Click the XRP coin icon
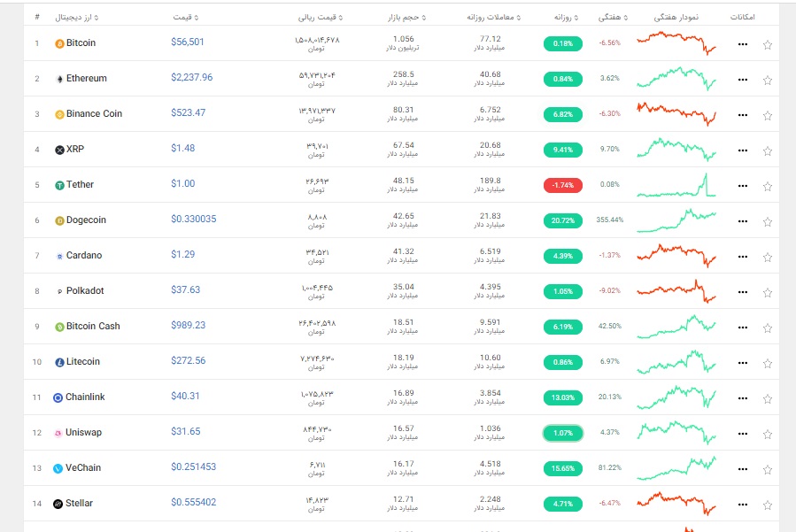The image size is (796, 532). click(x=59, y=150)
